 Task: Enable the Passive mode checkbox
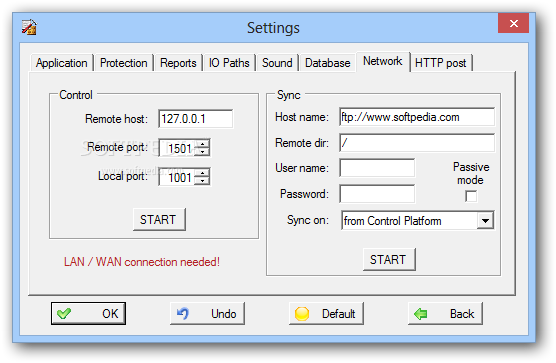(x=471, y=196)
